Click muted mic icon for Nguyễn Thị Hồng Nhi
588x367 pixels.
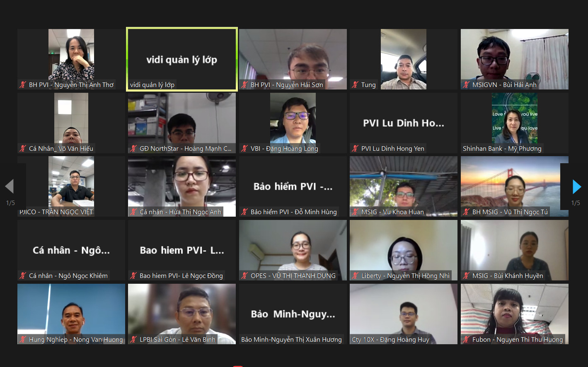pos(355,275)
